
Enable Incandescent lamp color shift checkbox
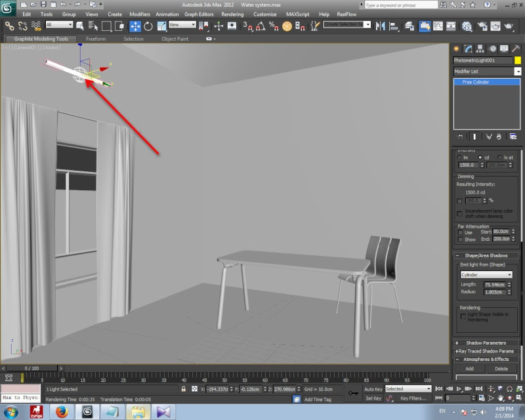459,213
